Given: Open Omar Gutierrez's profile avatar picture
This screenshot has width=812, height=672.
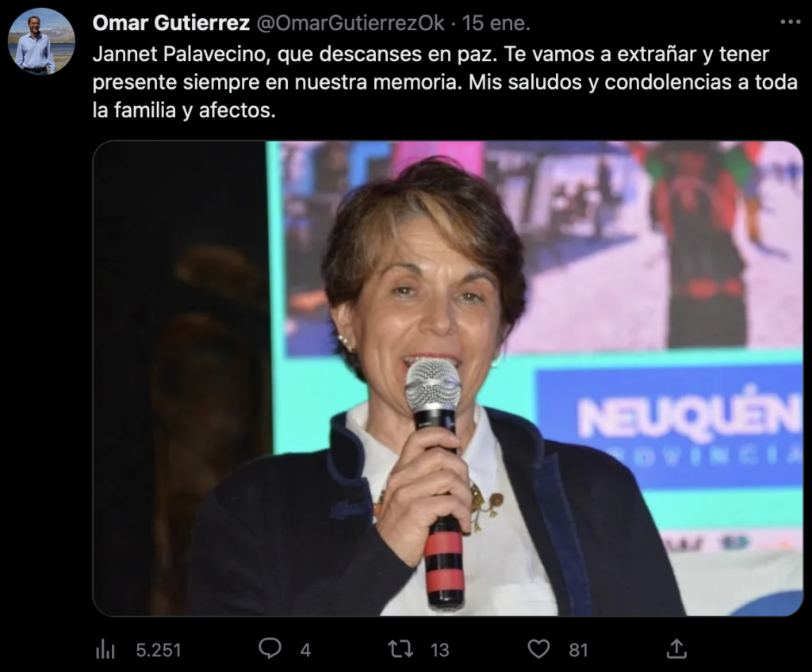Looking at the screenshot, I should click(x=41, y=41).
